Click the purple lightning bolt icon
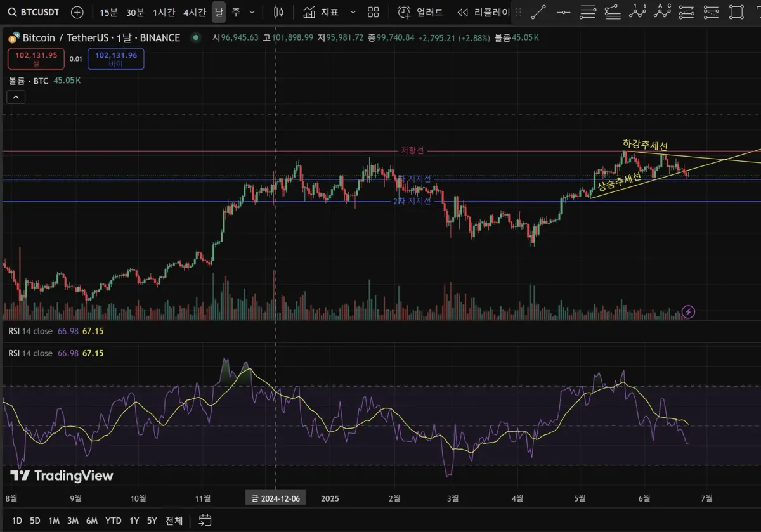761x532 pixels. tap(688, 311)
